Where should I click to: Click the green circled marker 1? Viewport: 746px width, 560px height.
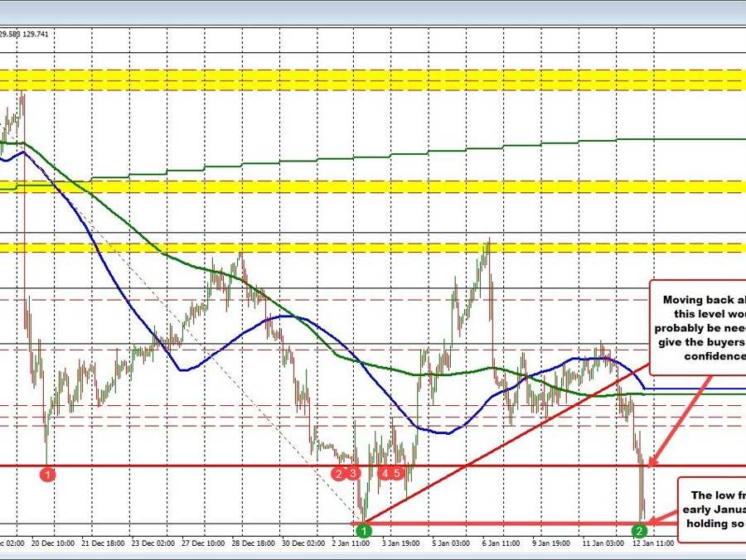(364, 529)
